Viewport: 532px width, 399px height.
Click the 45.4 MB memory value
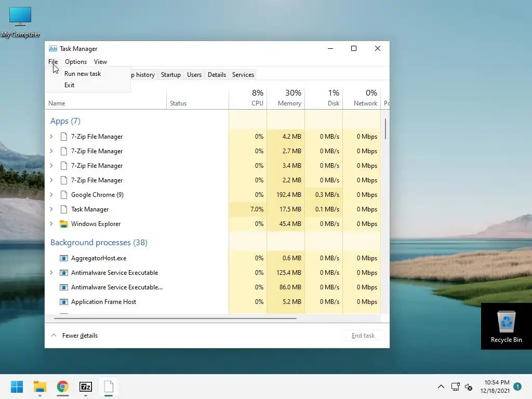click(290, 224)
